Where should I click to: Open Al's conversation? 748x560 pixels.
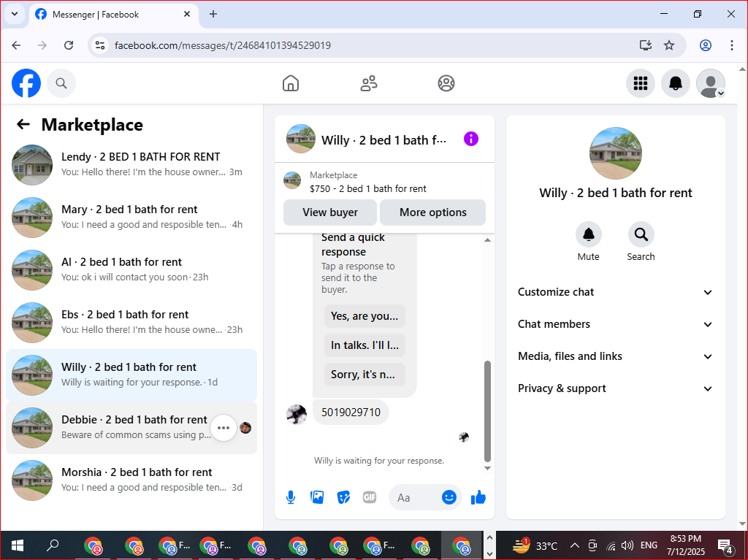point(131,269)
